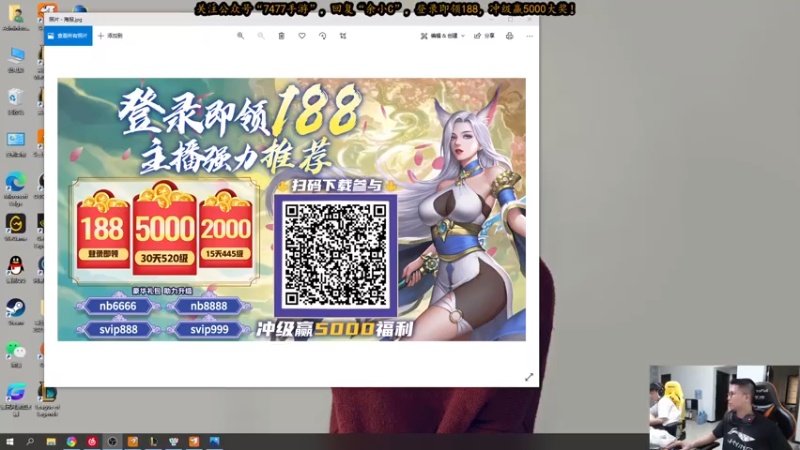Open the Start menu
This screenshot has height=450, width=800.
click(10, 441)
